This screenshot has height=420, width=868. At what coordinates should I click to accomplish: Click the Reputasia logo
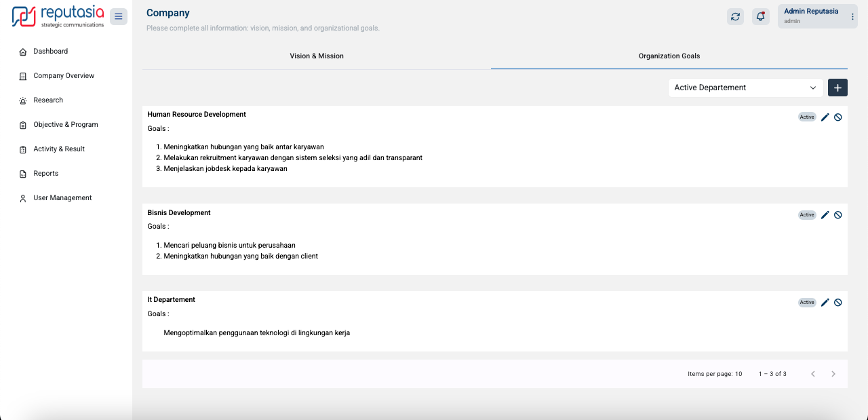coord(58,17)
